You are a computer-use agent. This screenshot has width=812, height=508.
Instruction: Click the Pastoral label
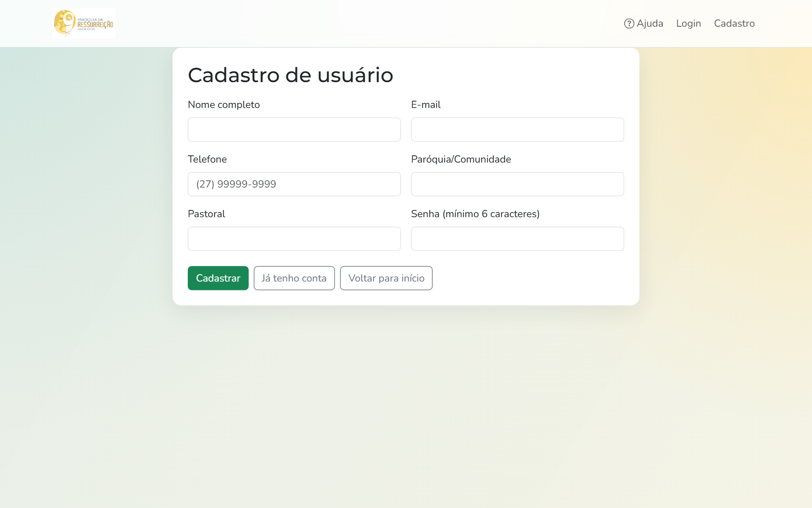[x=206, y=214]
